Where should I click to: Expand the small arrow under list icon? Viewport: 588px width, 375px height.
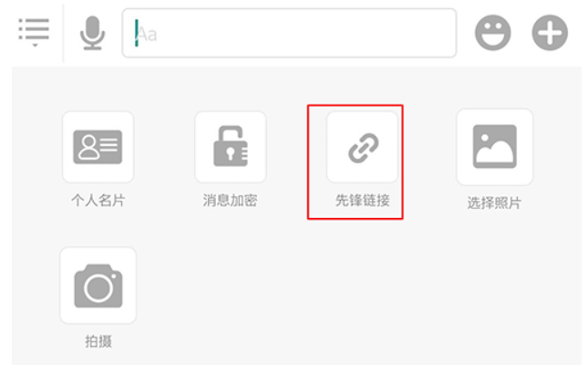point(35,45)
